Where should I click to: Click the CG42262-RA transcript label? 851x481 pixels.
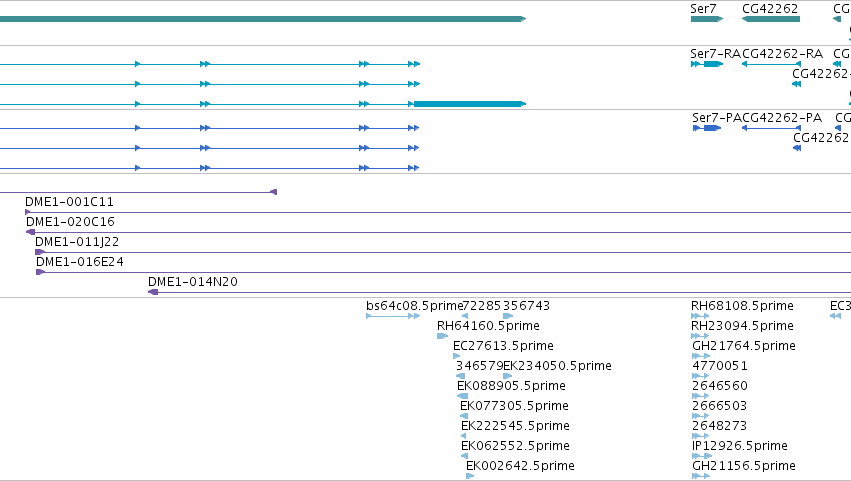pyautogui.click(x=782, y=54)
